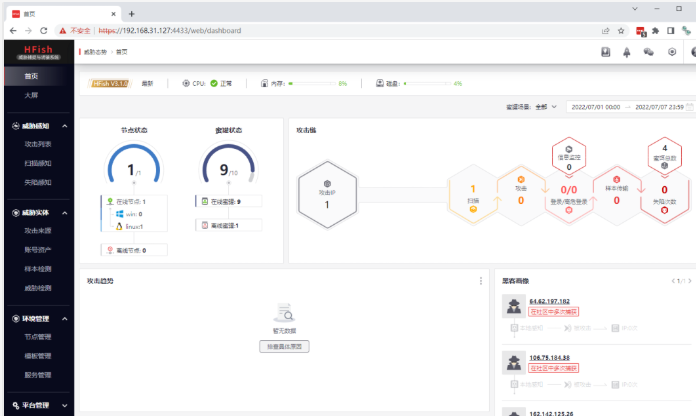Open 扫描感知 in the sidebar

tap(38, 163)
